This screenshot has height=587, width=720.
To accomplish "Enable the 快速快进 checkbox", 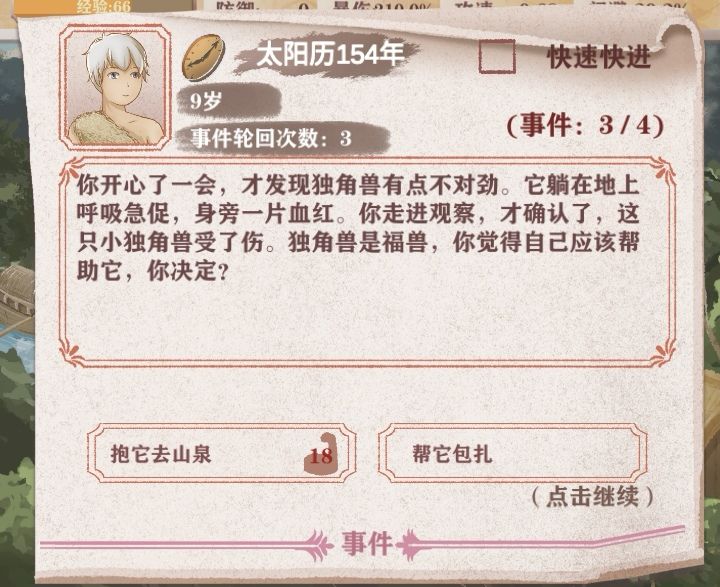I will (x=496, y=56).
